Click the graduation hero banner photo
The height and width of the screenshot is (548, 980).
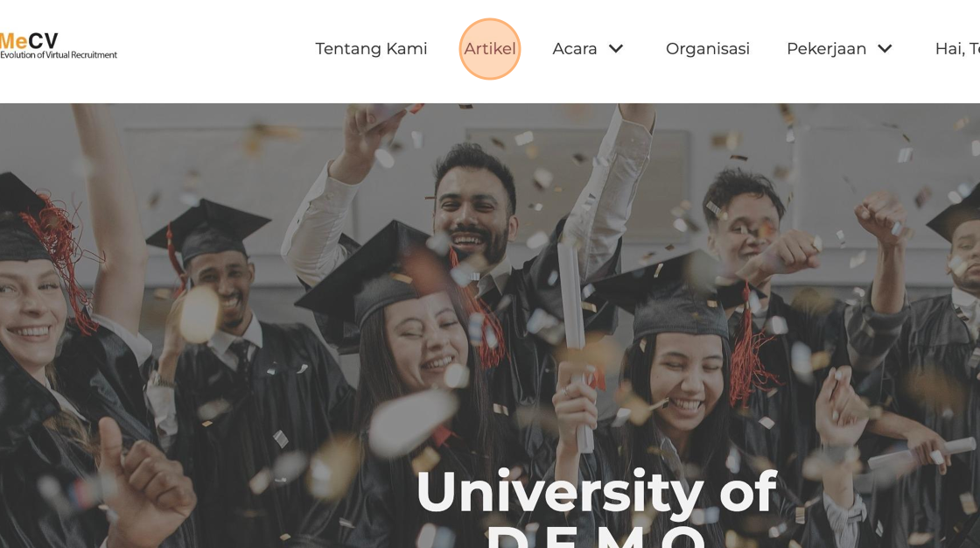click(x=490, y=326)
